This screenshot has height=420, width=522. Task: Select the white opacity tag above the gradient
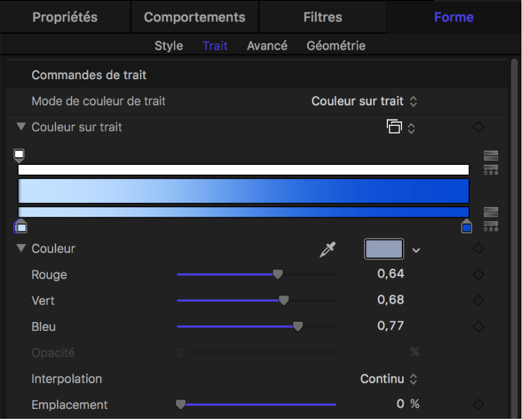(19, 154)
